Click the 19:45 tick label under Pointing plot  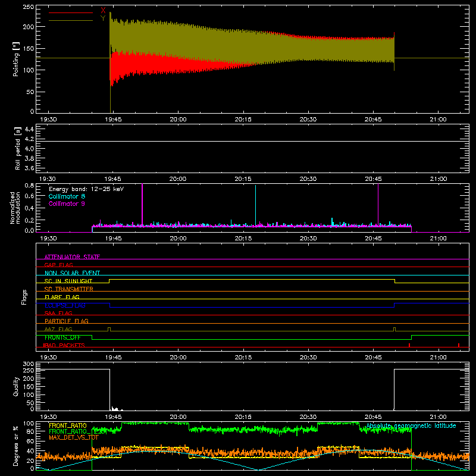click(113, 120)
